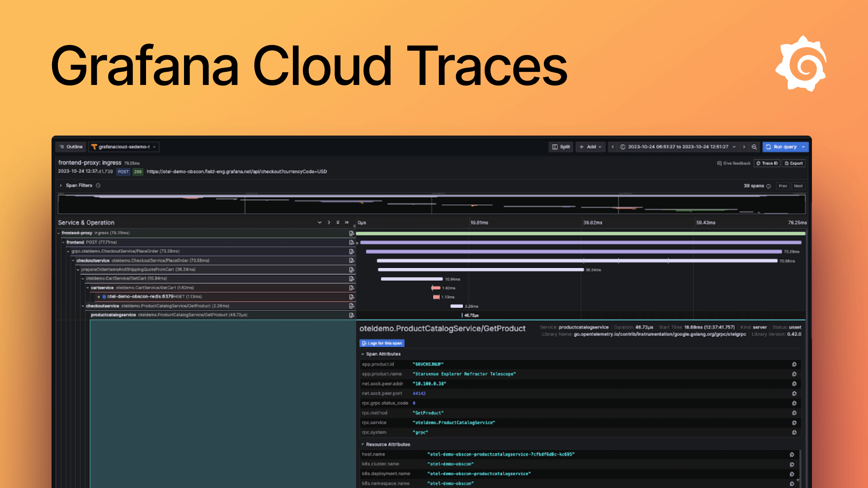Screen dimensions: 868x488
Task: Copy rpc.system attribute value
Action: click(794, 432)
